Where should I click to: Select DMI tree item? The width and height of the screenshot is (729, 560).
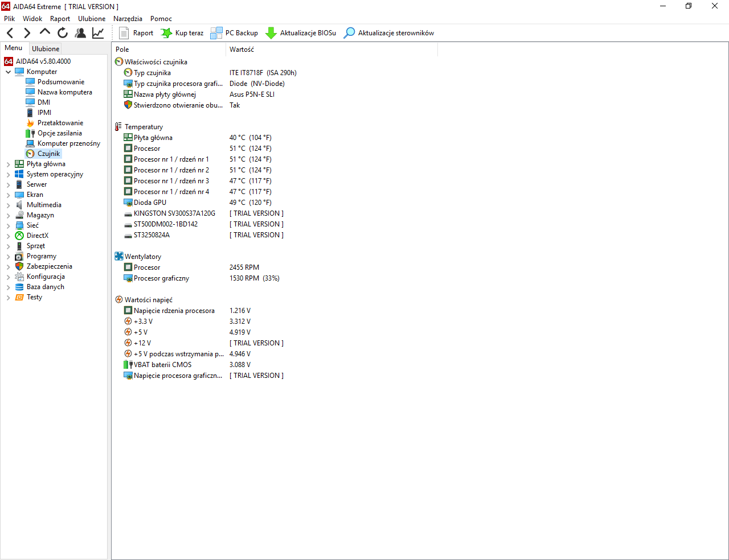click(x=38, y=102)
